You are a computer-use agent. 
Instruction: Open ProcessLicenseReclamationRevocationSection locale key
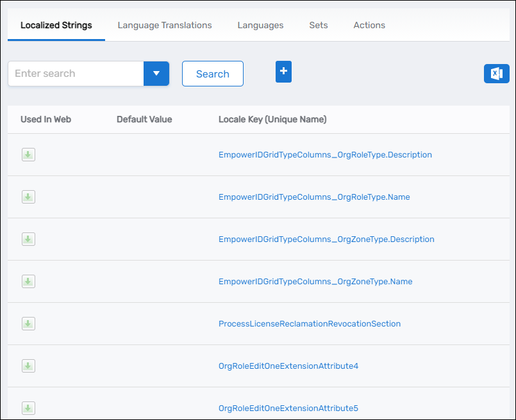310,323
